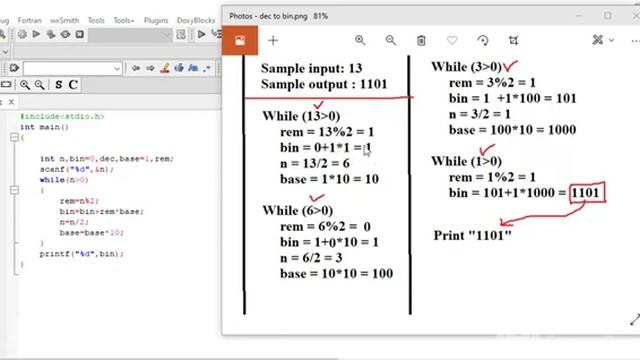Click the Abort stop square icon
640x360 pixels.
coord(80,34)
